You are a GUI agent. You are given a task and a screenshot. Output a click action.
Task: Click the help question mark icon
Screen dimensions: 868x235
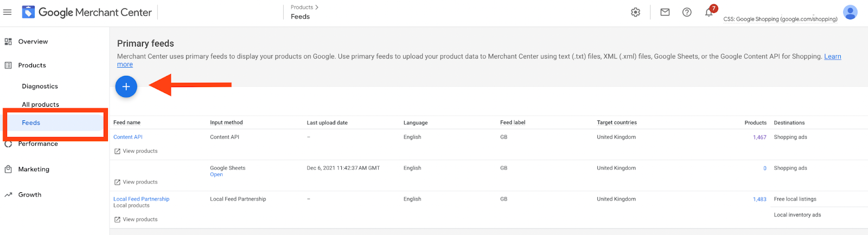point(687,12)
